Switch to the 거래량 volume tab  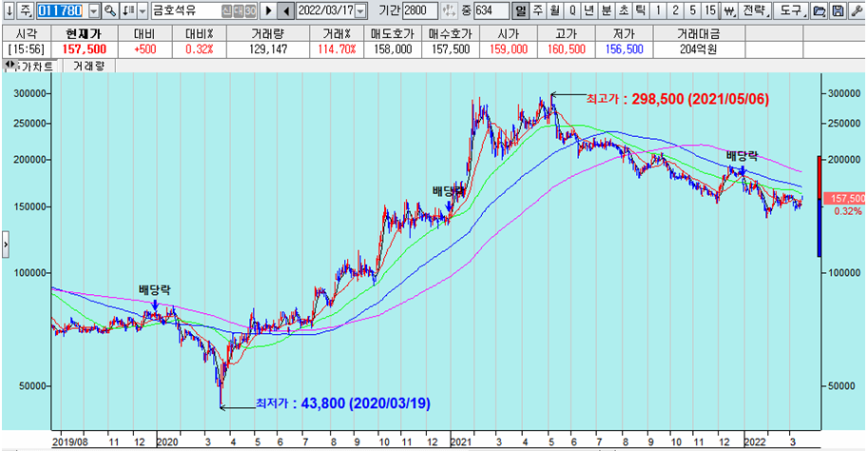click(x=89, y=67)
